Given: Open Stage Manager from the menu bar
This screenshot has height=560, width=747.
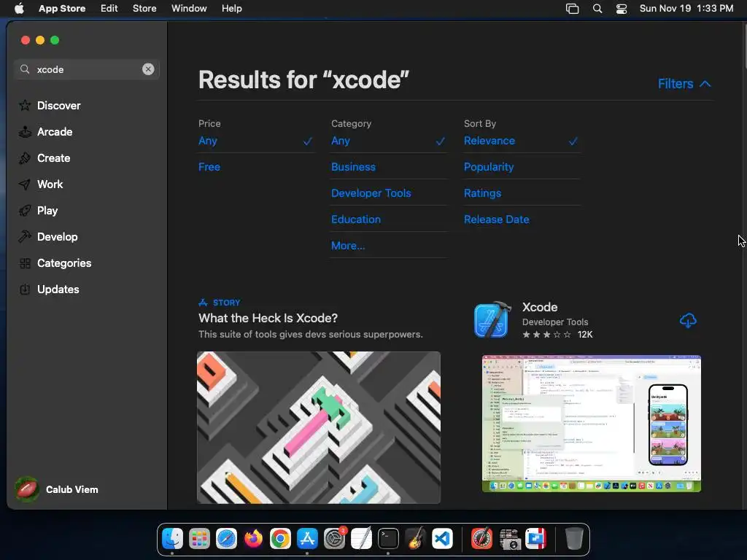Looking at the screenshot, I should 572,9.
